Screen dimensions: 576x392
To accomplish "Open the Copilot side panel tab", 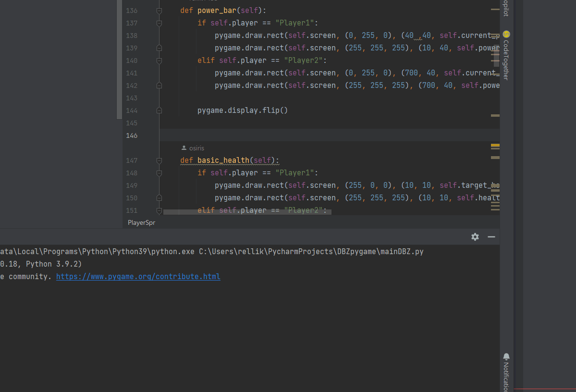I will (x=506, y=8).
